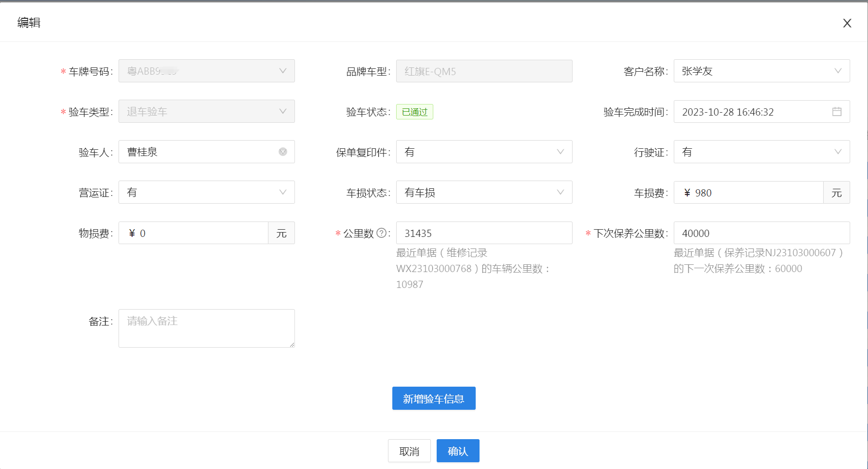
Task: Click the calendar icon in inspection completion time
Action: 837,112
